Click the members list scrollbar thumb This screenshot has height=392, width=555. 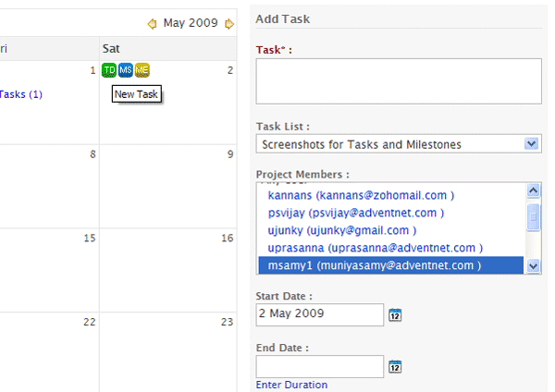(x=533, y=217)
